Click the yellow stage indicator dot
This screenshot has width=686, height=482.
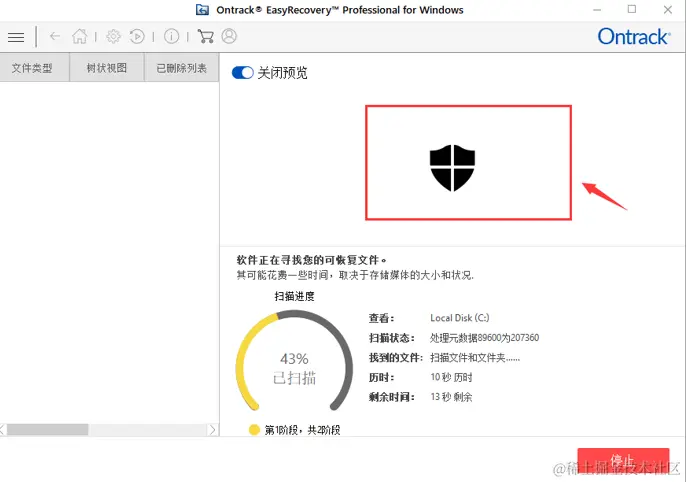click(x=254, y=430)
